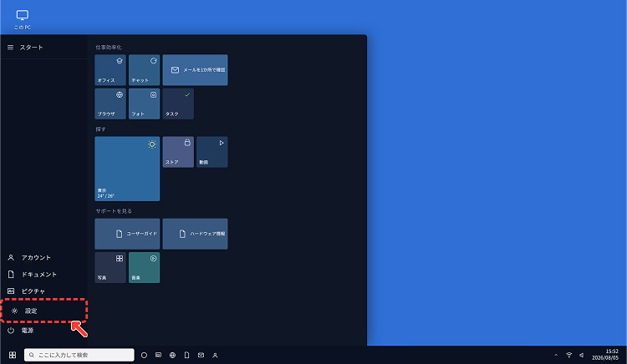Open the フォト tile
Screen dimensions: 627x364
(x=145, y=104)
